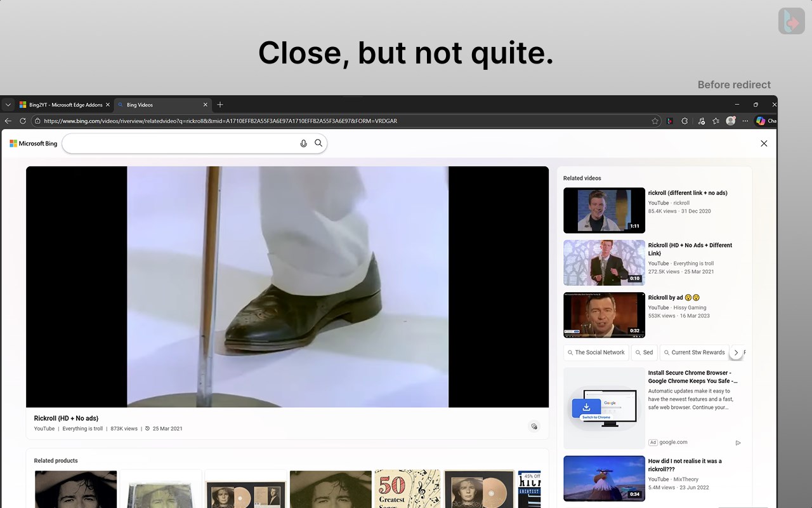Open 'rickroll (different link + no ads)' thumbnail
812x508 pixels.
(x=604, y=210)
